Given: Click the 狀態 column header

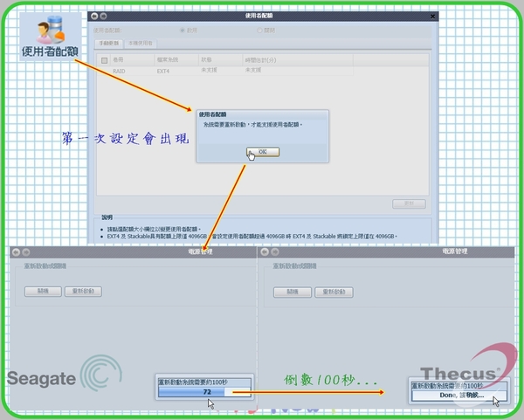Looking at the screenshot, I should click(221, 59).
